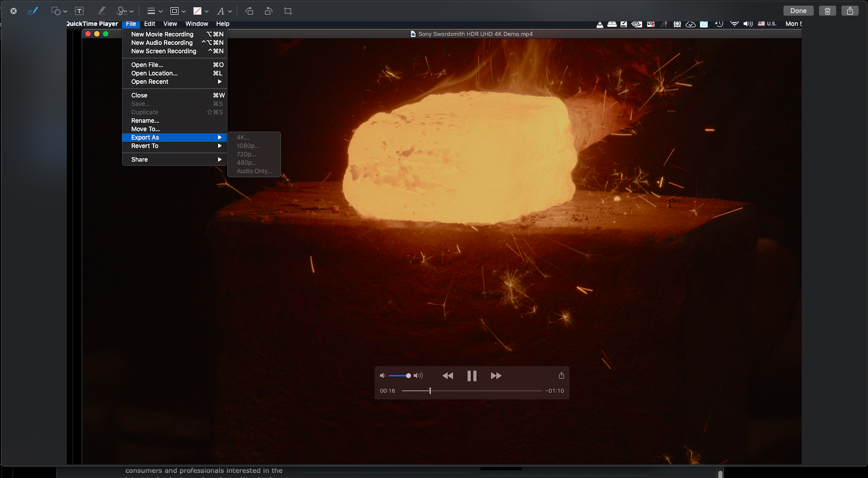Click the fast forward button
868x478 pixels.
(x=496, y=376)
